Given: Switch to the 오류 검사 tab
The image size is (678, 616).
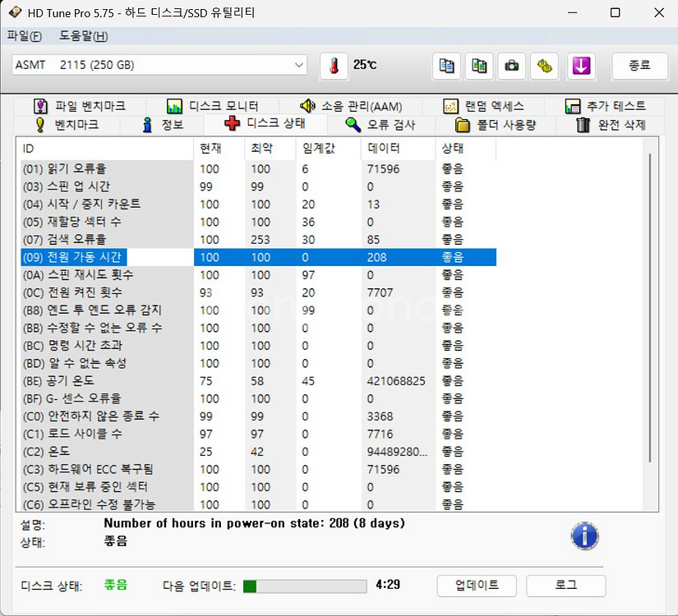Looking at the screenshot, I should click(381, 125).
